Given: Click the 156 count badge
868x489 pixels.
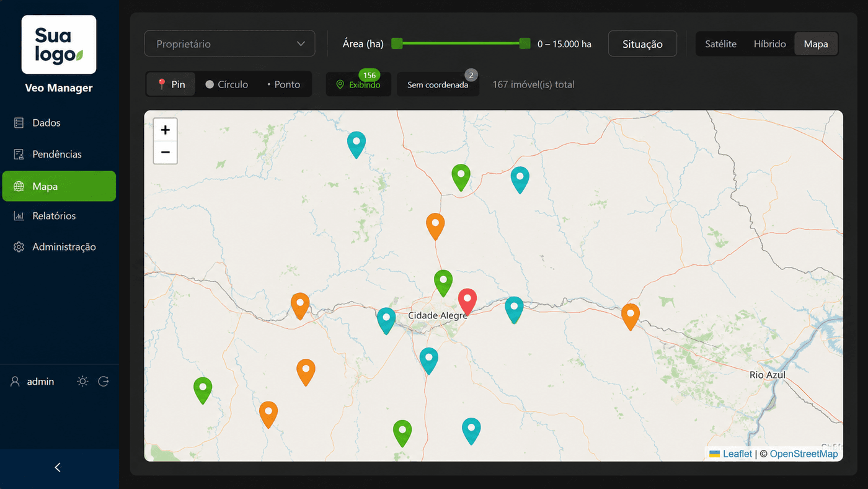Looking at the screenshot, I should coord(370,75).
